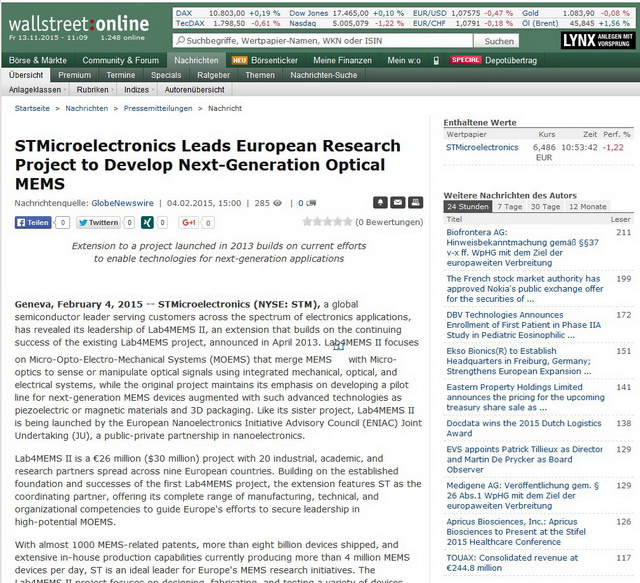Open Eastern Property Holdings news

pyautogui.click(x=526, y=397)
